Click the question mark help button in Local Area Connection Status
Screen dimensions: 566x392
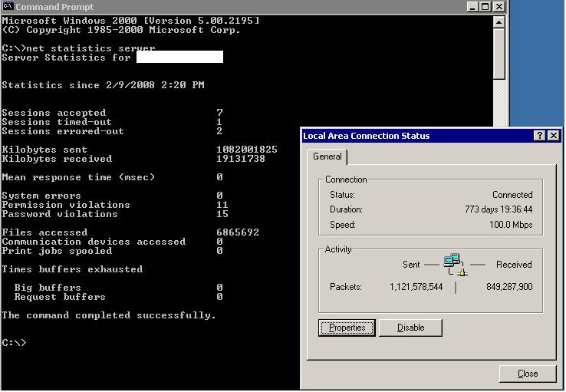coord(539,136)
